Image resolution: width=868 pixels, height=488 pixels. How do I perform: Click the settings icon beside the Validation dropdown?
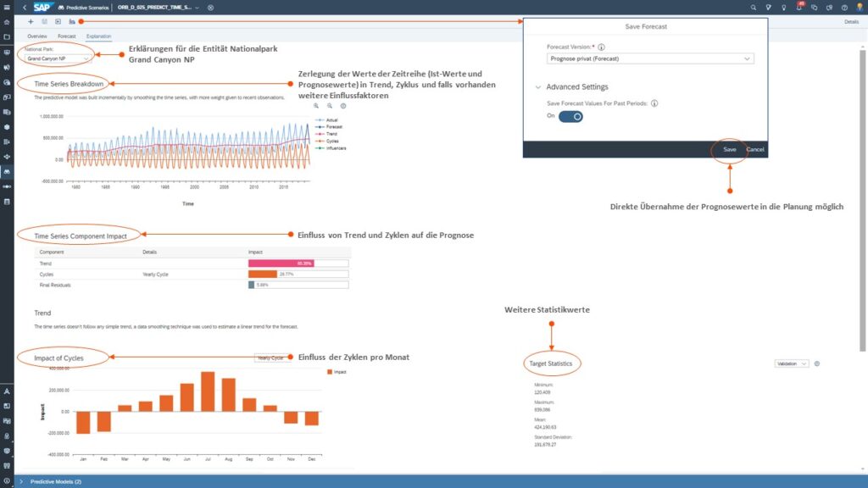pyautogui.click(x=817, y=363)
